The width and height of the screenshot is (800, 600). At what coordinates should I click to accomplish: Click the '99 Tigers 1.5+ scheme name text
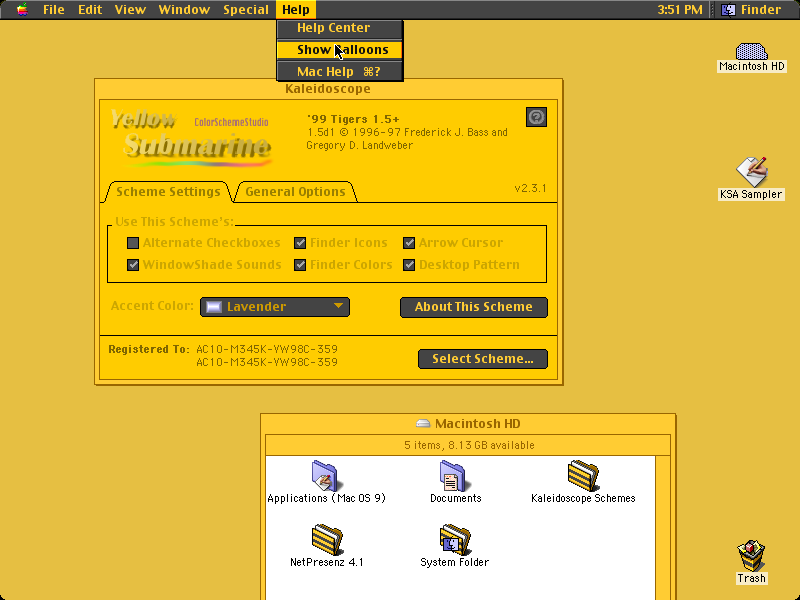(x=353, y=119)
